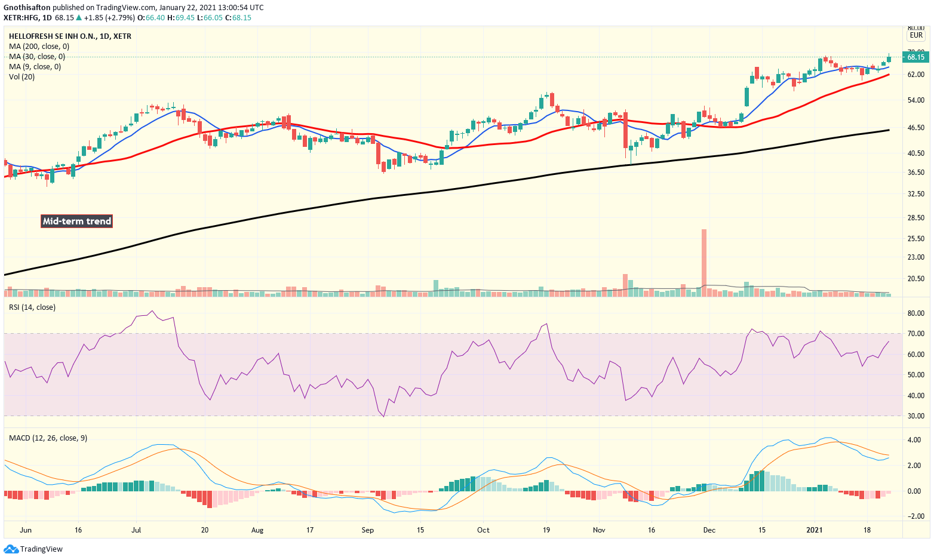
Task: Click the '2021' date axis label
Action: [x=815, y=530]
